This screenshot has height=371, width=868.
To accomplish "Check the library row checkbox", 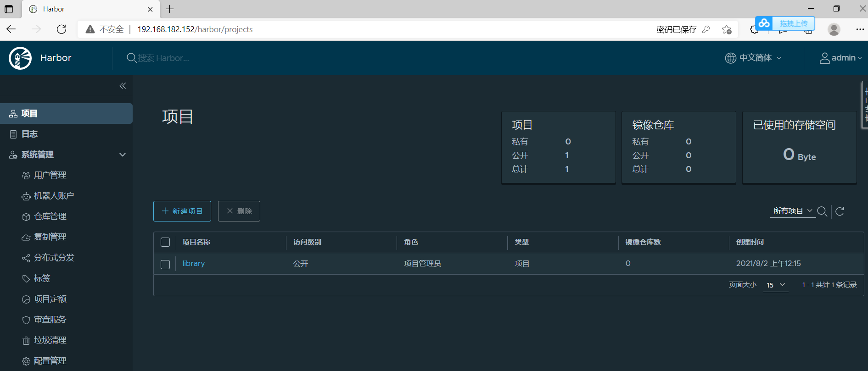I will [165, 265].
